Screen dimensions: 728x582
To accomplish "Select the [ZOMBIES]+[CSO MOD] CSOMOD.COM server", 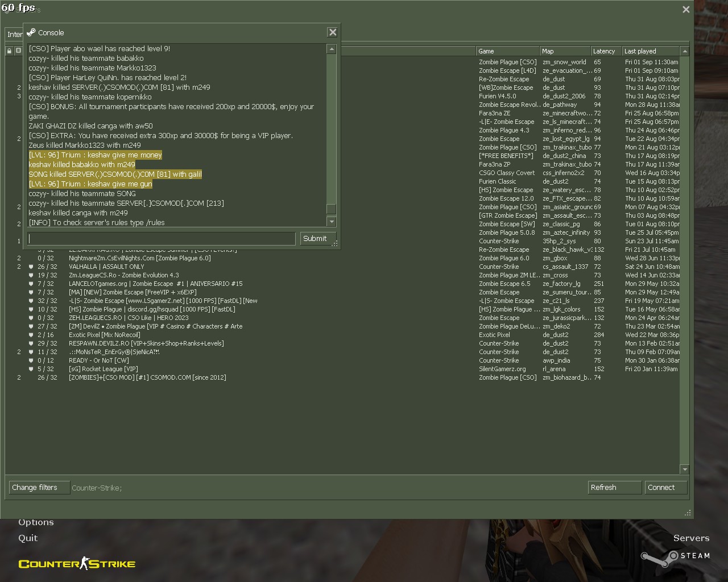I will (x=342, y=377).
